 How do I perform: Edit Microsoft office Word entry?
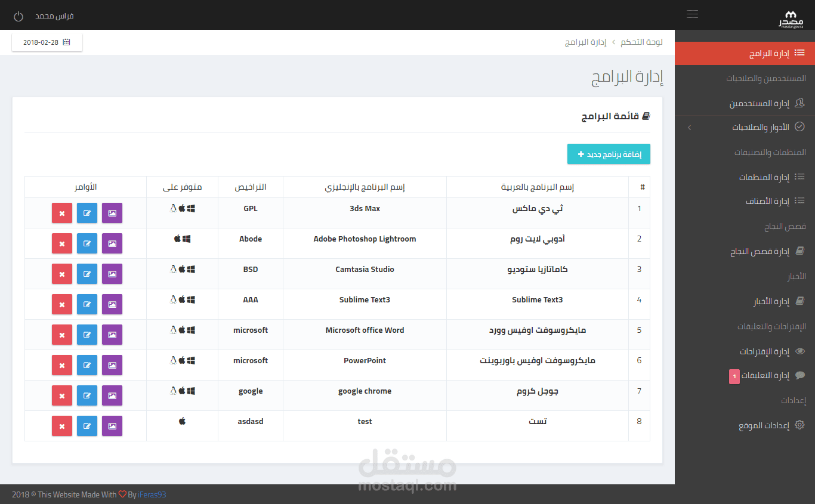[x=87, y=335]
